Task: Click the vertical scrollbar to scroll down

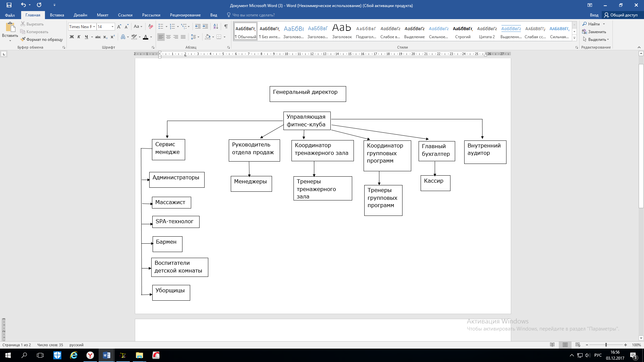Action: point(640,265)
